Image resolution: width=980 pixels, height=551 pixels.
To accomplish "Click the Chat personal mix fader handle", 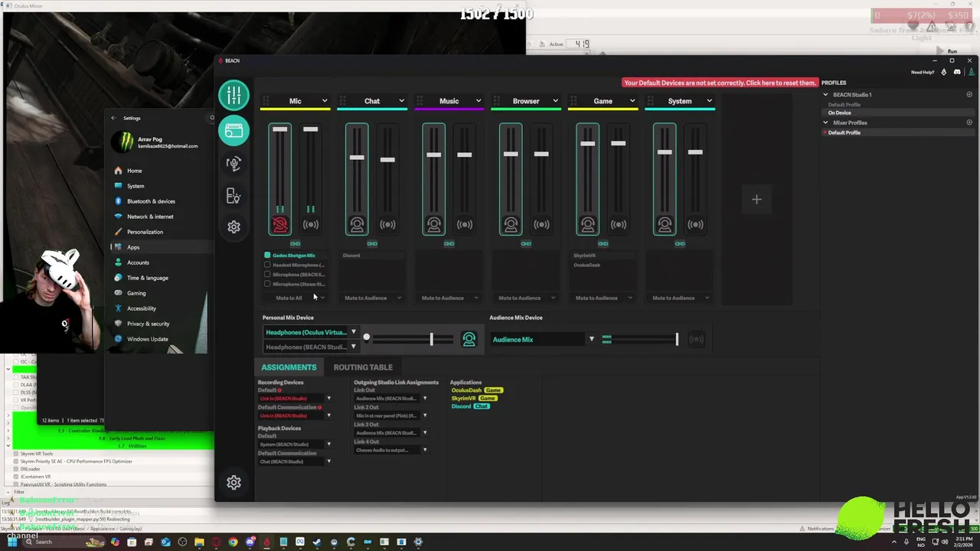I will (x=357, y=158).
